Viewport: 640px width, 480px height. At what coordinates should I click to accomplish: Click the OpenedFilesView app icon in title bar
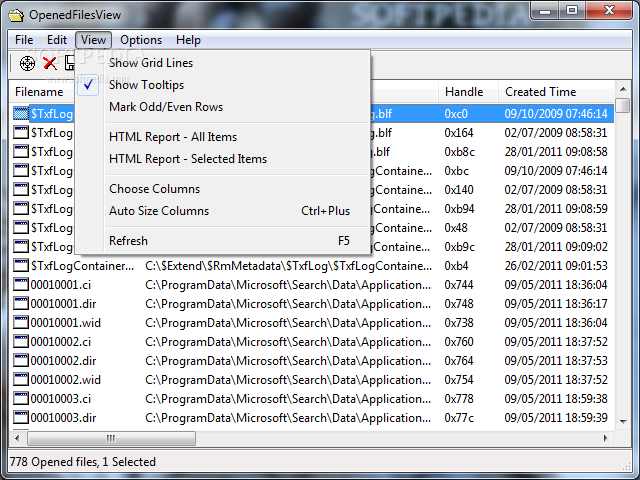coord(16,15)
